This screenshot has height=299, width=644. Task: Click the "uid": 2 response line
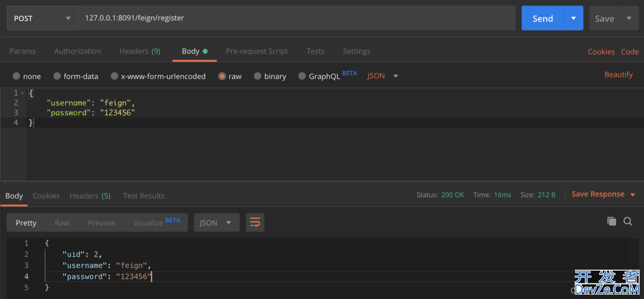[x=82, y=254]
